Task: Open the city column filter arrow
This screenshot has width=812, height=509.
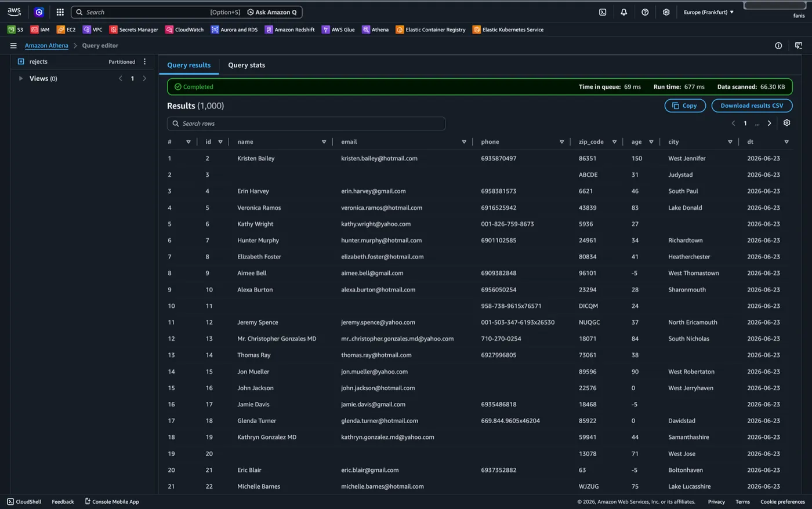Action: click(730, 141)
